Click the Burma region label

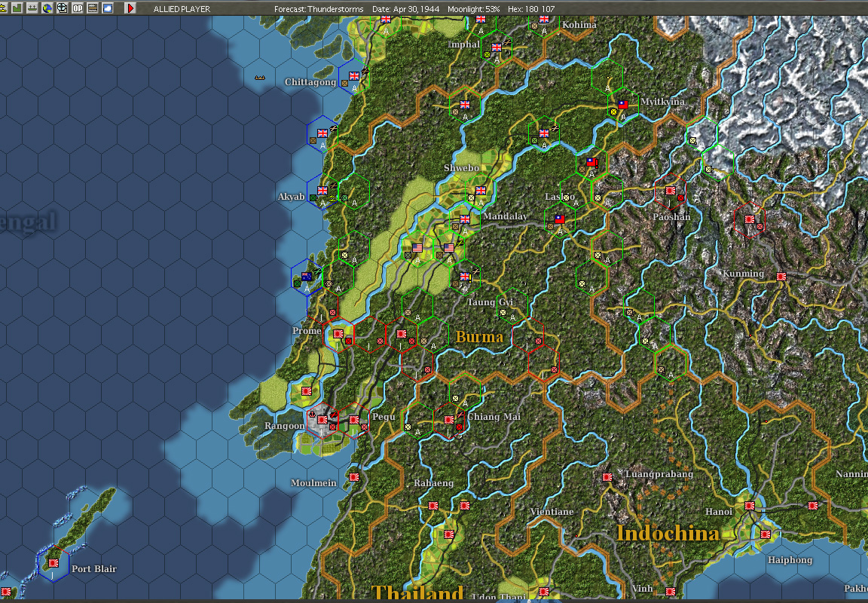click(479, 336)
